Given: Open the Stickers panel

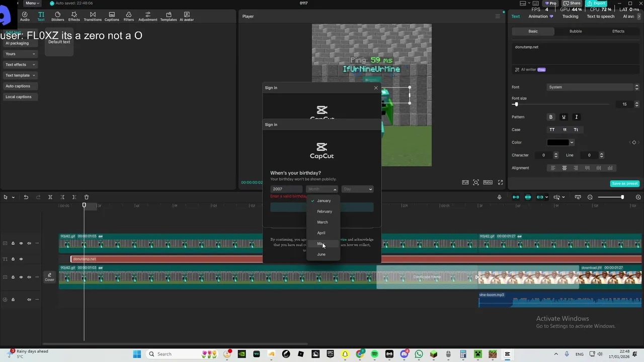Looking at the screenshot, I should click(x=57, y=17).
